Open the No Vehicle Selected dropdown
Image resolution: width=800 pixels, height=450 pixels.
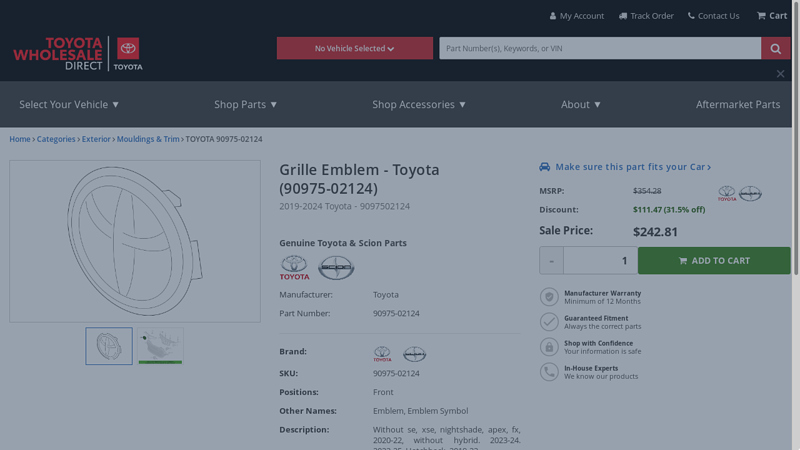[x=354, y=48]
